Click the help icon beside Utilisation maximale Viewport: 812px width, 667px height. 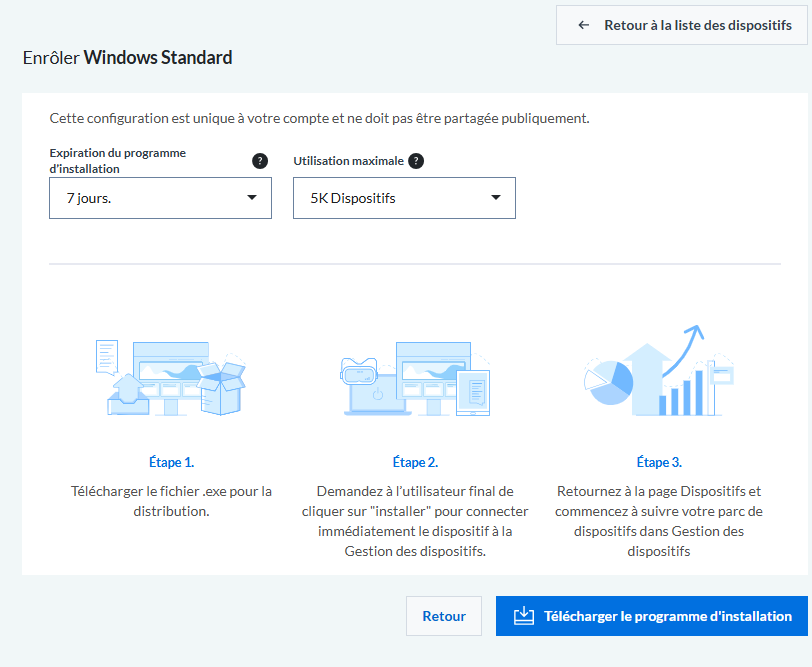(x=416, y=161)
